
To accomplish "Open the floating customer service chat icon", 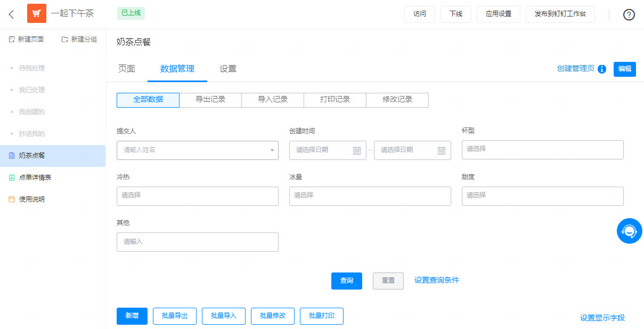I will pyautogui.click(x=629, y=230).
